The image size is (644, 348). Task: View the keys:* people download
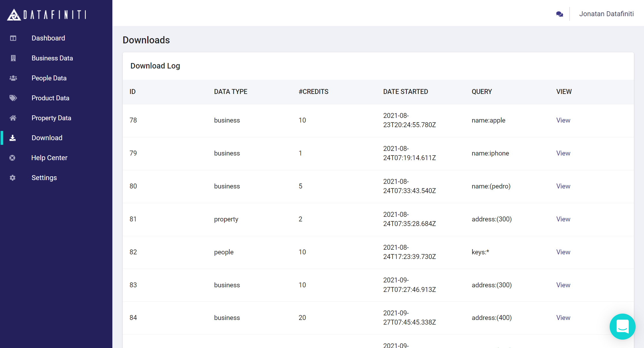[563, 252]
